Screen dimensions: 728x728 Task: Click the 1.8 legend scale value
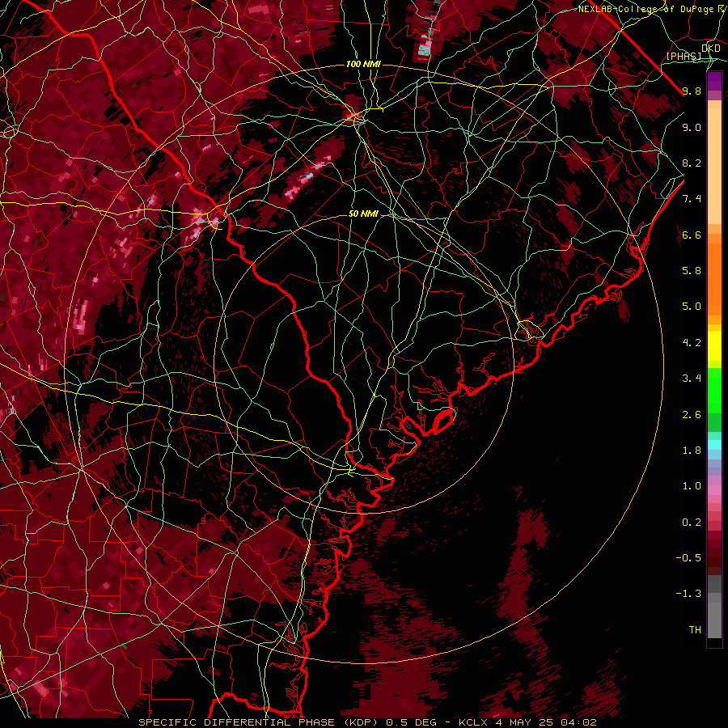[x=692, y=451]
